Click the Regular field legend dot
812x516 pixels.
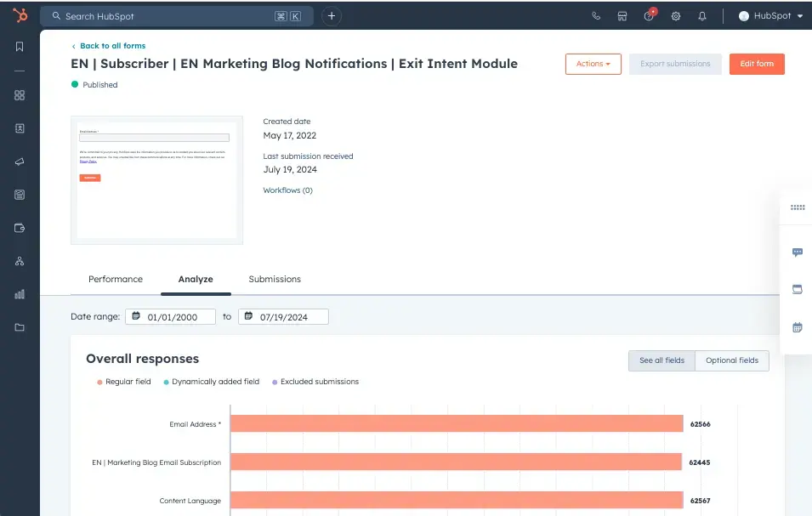[x=99, y=382]
